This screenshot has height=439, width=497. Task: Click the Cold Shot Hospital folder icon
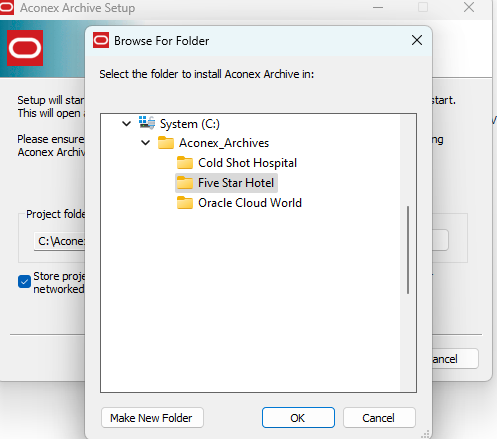click(185, 163)
